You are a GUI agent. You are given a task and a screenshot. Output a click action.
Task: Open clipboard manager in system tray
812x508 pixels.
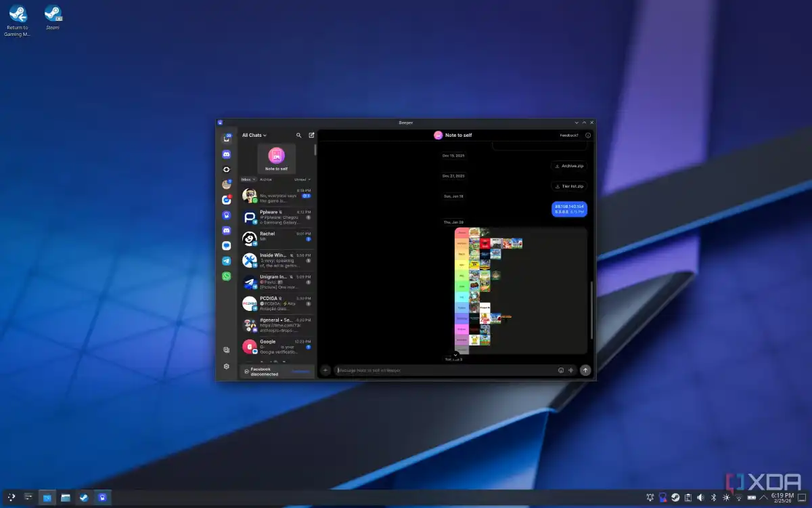687,498
